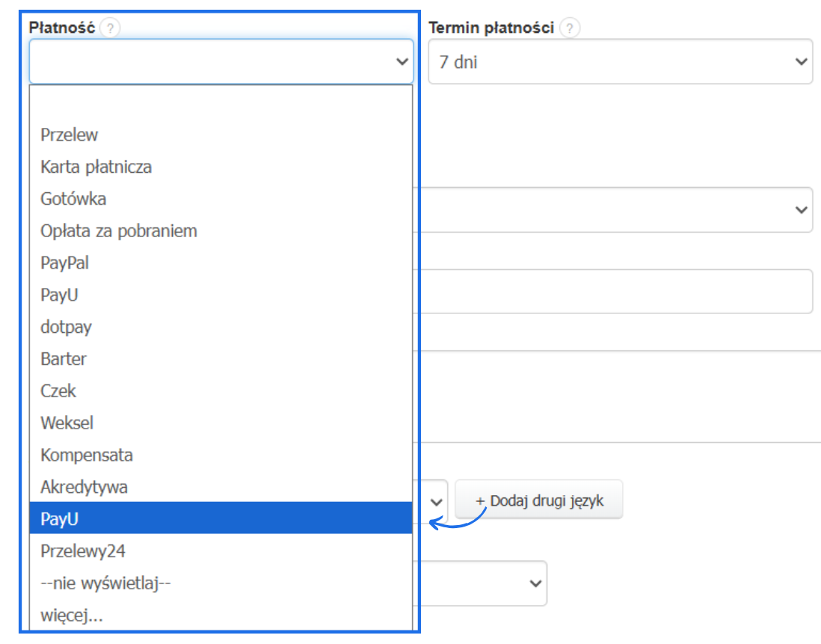Click the help icon beside Termin płatności
Image resolution: width=821 pixels, height=644 pixels.
[x=570, y=28]
